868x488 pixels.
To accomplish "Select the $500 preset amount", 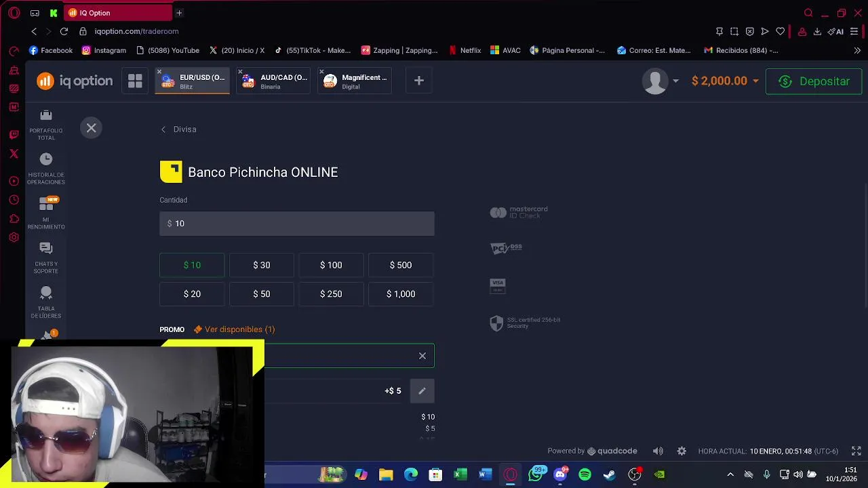I will pyautogui.click(x=401, y=265).
